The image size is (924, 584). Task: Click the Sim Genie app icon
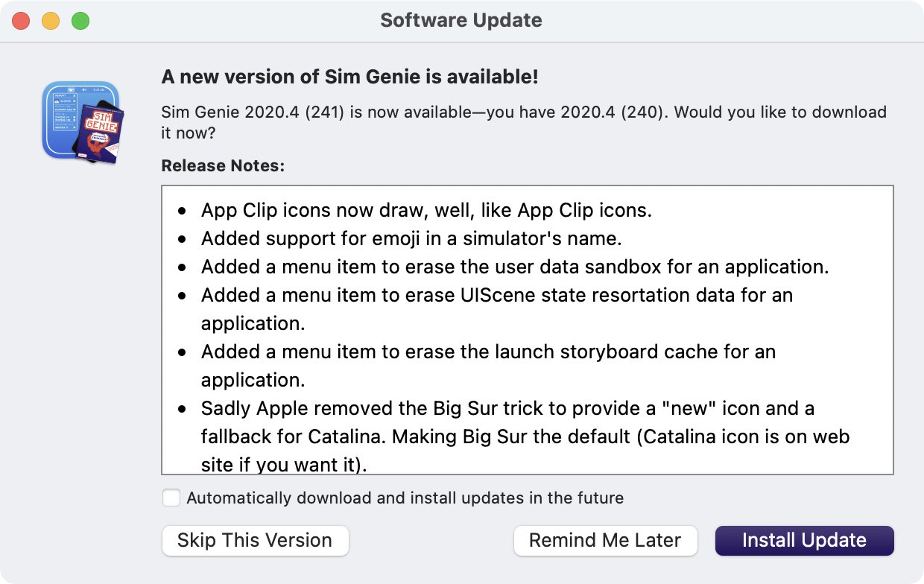[82, 121]
